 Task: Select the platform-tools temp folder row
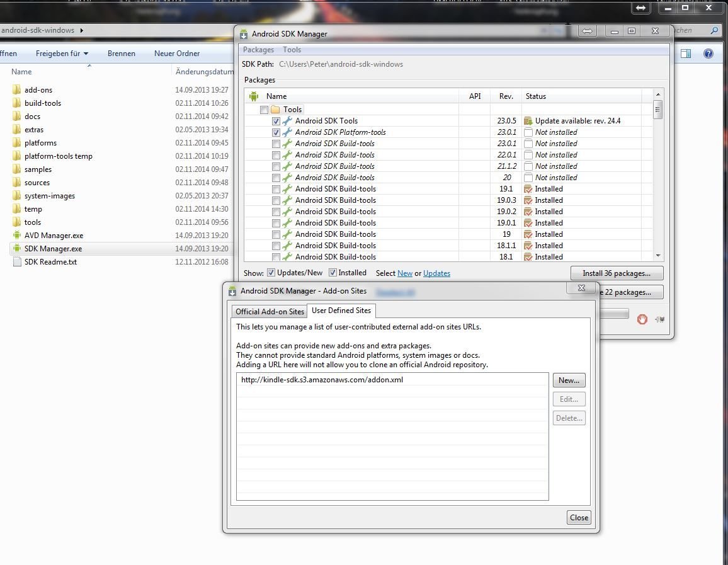121,156
